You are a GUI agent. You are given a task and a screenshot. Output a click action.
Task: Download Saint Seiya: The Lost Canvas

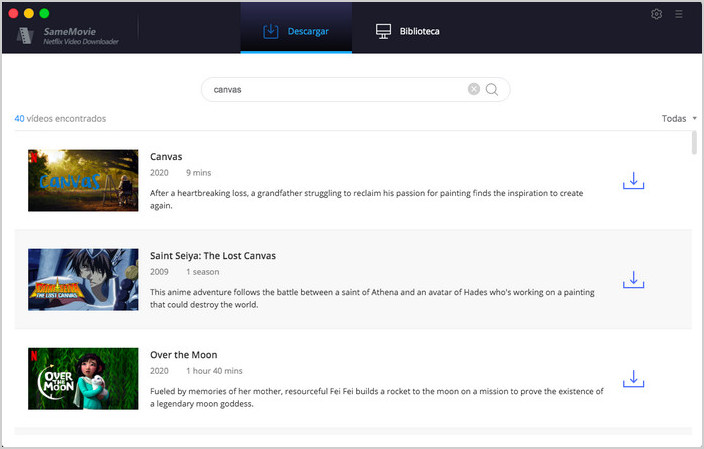pyautogui.click(x=634, y=279)
